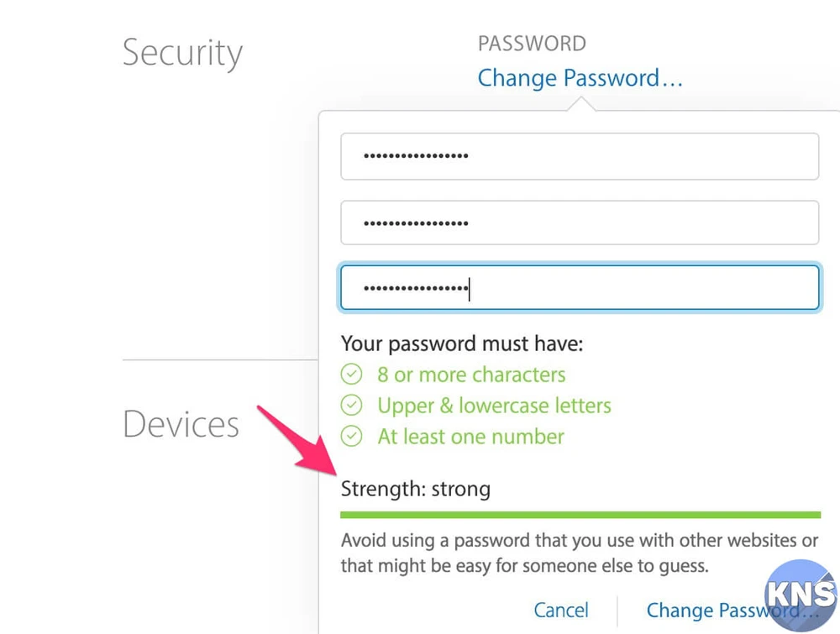Select the "8 or more characters" requirement text
The image size is (840, 634).
click(471, 375)
